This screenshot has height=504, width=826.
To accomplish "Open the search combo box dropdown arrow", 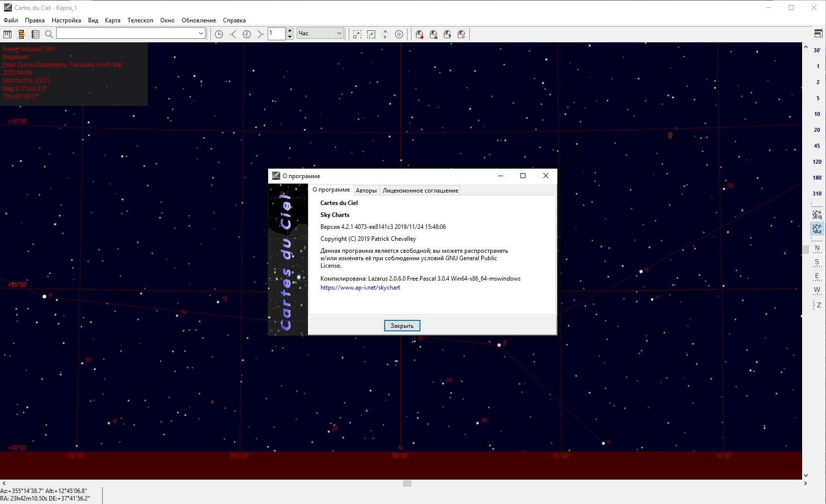I will 201,33.
